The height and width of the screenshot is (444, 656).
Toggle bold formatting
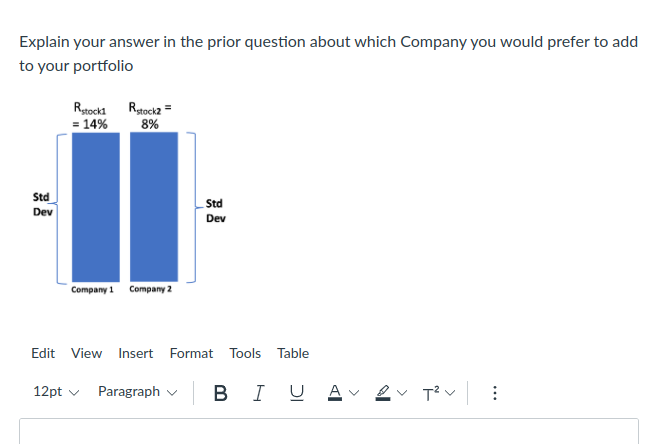[x=220, y=392]
